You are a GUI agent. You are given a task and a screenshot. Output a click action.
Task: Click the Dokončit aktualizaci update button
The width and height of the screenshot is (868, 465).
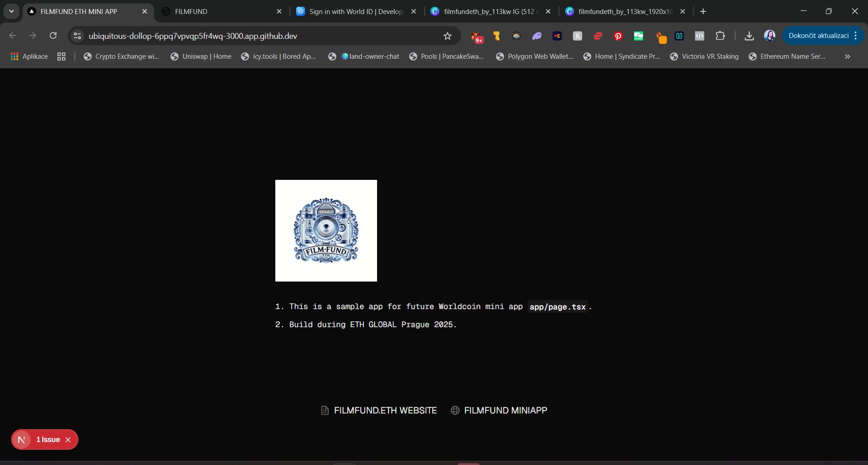pyautogui.click(x=818, y=36)
